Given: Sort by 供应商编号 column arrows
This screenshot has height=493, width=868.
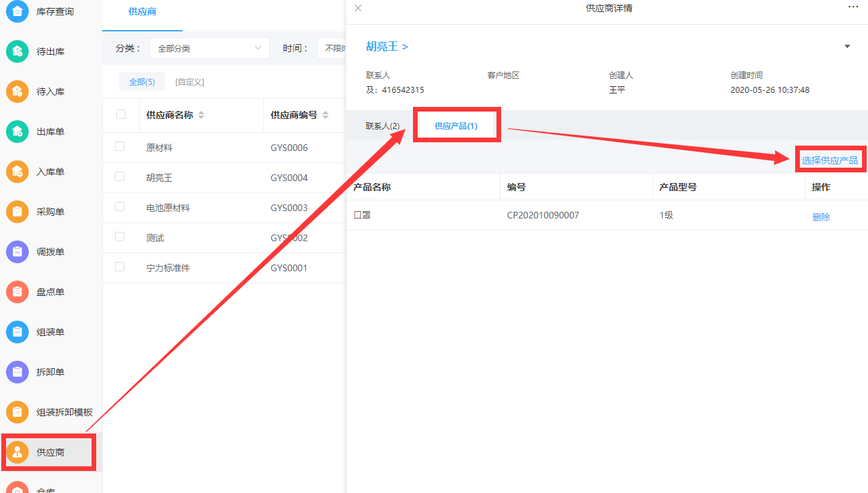Looking at the screenshot, I should (x=325, y=115).
